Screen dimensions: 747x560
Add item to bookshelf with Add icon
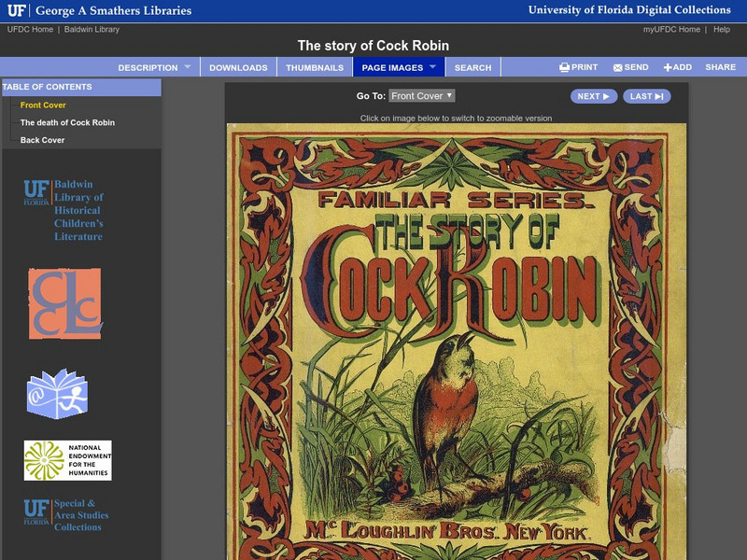pos(678,67)
